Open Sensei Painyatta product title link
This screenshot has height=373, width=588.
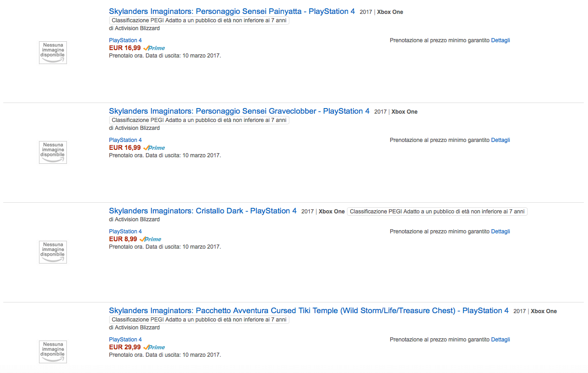(232, 11)
